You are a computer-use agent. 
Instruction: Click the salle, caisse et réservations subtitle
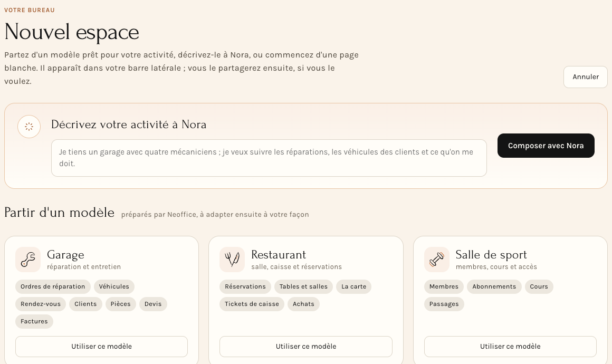click(297, 267)
